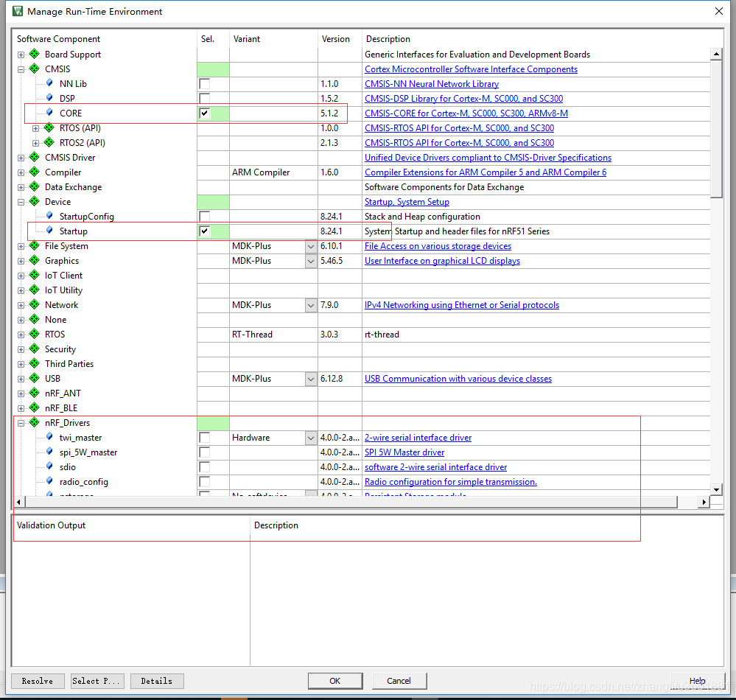Click the Board Support component icon
Viewport: 736px width, 700px height.
tap(34, 54)
